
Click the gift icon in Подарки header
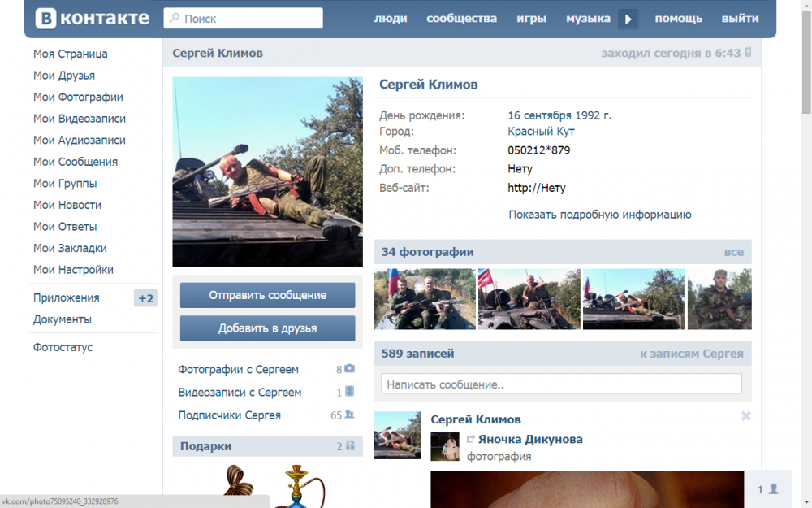tap(350, 445)
